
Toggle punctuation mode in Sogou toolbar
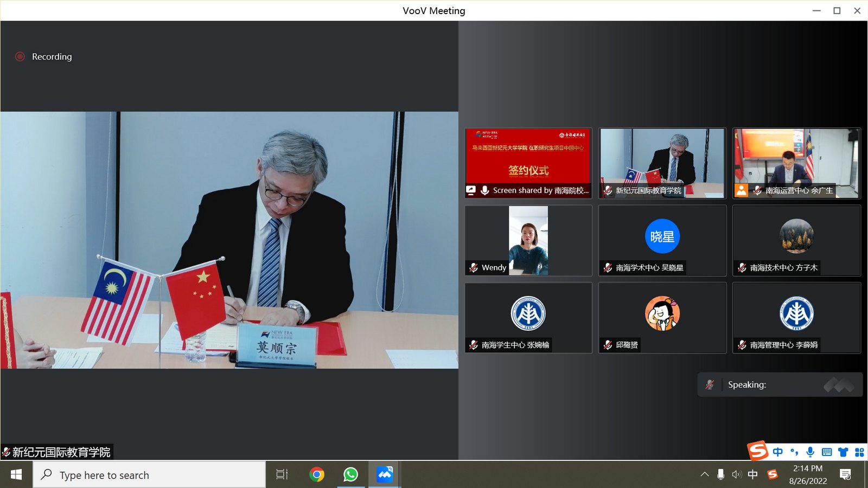794,452
